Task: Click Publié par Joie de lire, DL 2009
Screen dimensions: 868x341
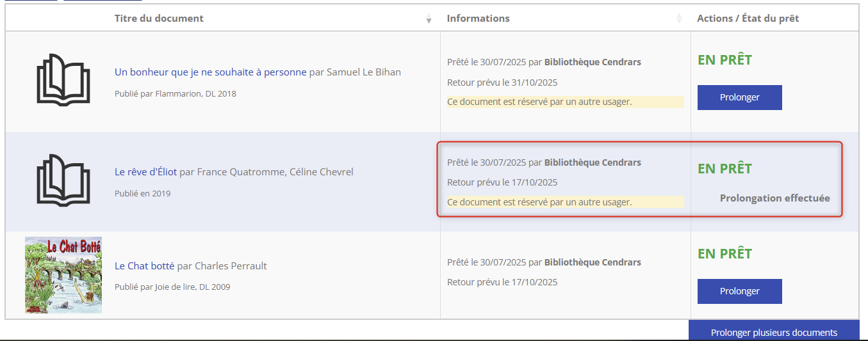Action: point(172,287)
